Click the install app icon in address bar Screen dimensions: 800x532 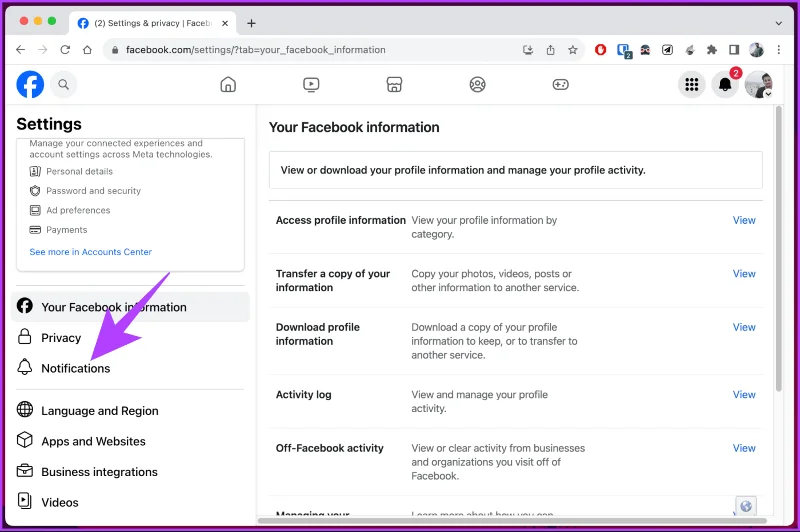tap(528, 49)
